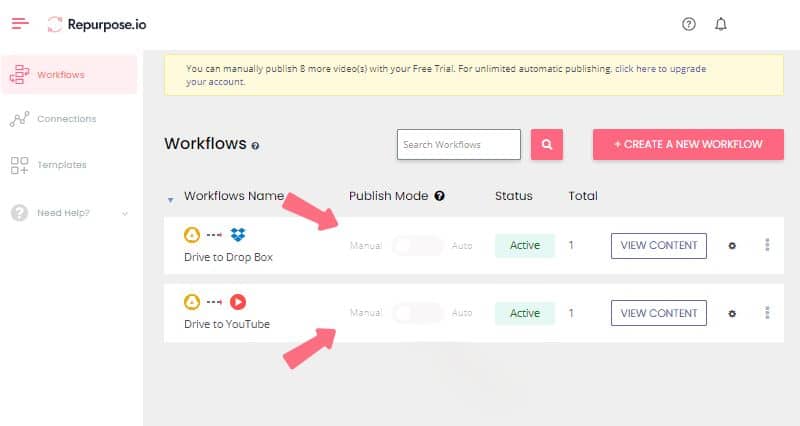Open the Drive to Drop Box workflow name
This screenshot has height=426, width=800.
coord(228,257)
